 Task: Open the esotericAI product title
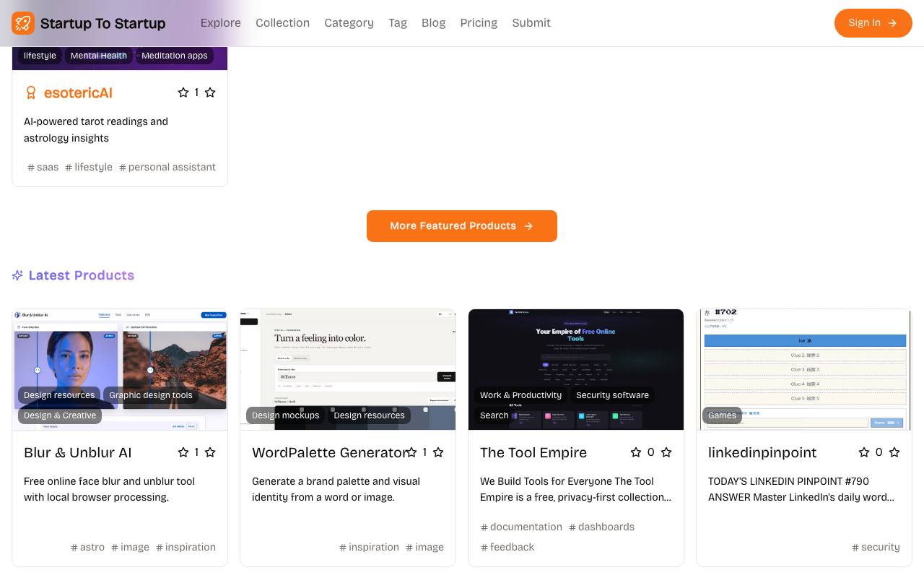click(78, 92)
